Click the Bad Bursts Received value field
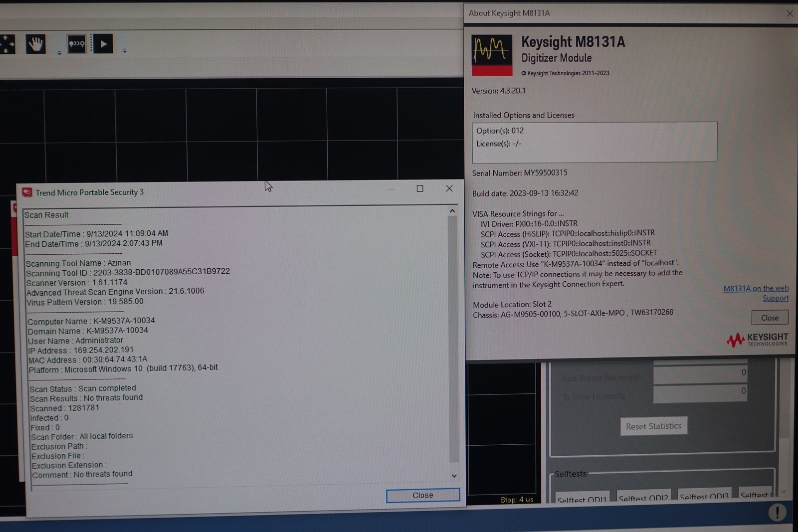798x532 pixels. click(700, 373)
